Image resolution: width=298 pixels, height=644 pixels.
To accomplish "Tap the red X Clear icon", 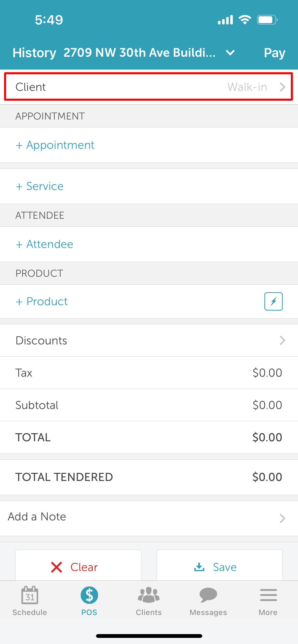I will click(57, 567).
